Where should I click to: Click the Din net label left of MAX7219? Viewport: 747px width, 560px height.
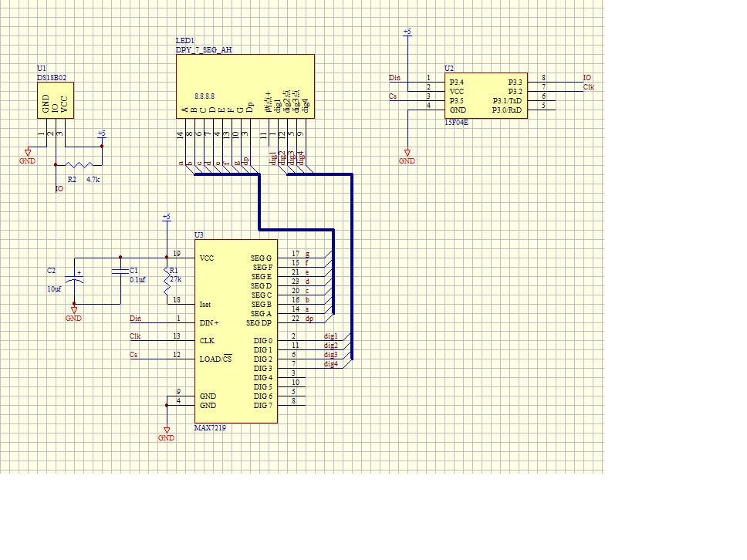(x=136, y=319)
